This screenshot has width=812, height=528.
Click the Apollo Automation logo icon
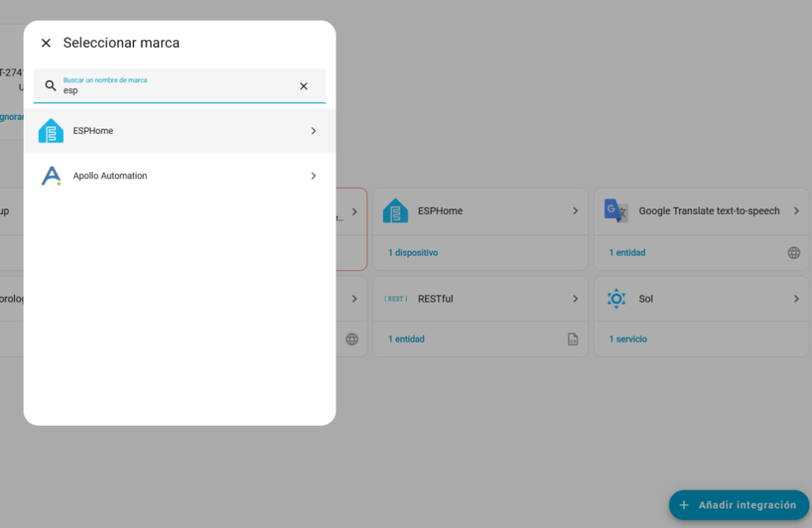coord(51,176)
